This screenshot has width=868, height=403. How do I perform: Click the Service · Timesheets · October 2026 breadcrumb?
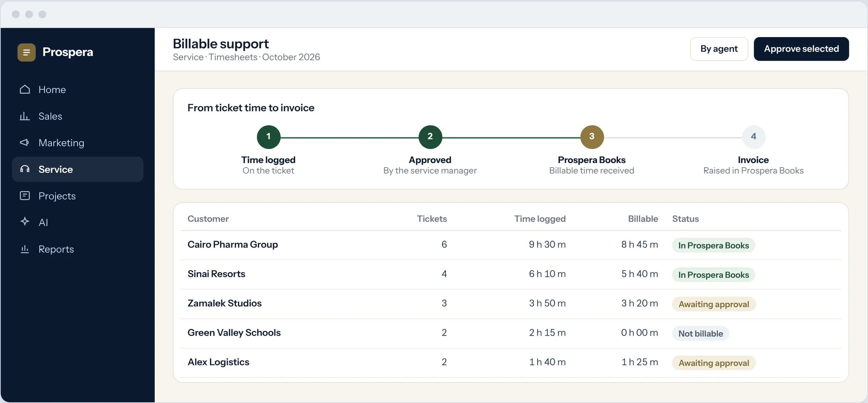[x=246, y=57]
